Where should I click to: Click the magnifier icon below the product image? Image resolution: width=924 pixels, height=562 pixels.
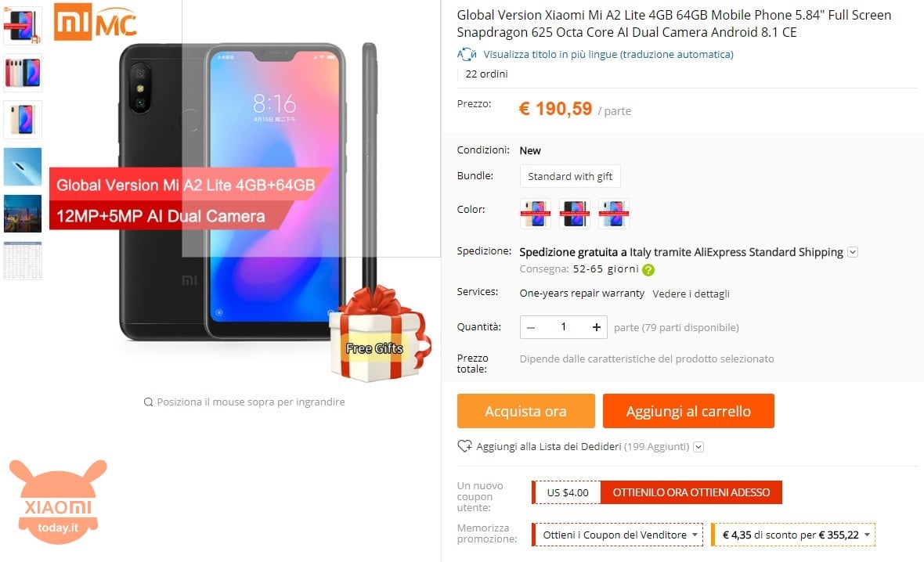[x=149, y=402]
